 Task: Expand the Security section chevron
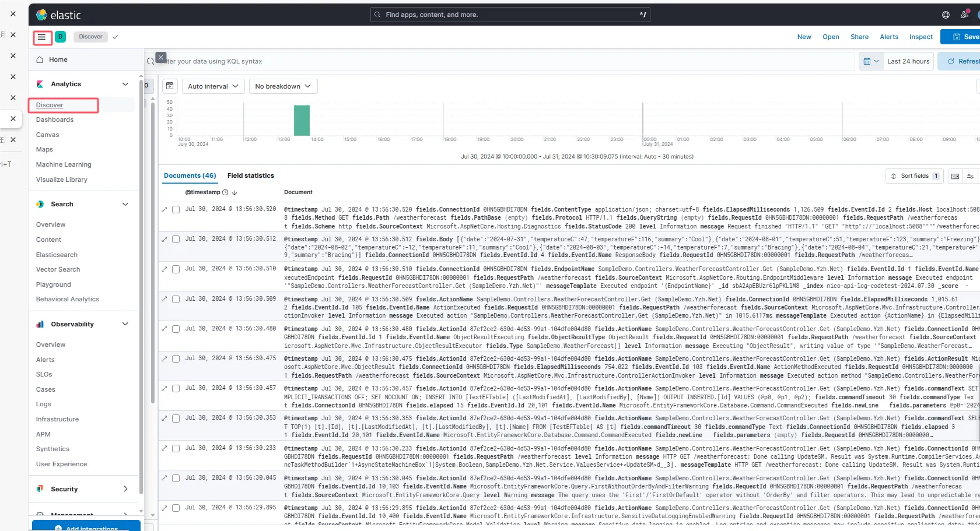(x=125, y=489)
